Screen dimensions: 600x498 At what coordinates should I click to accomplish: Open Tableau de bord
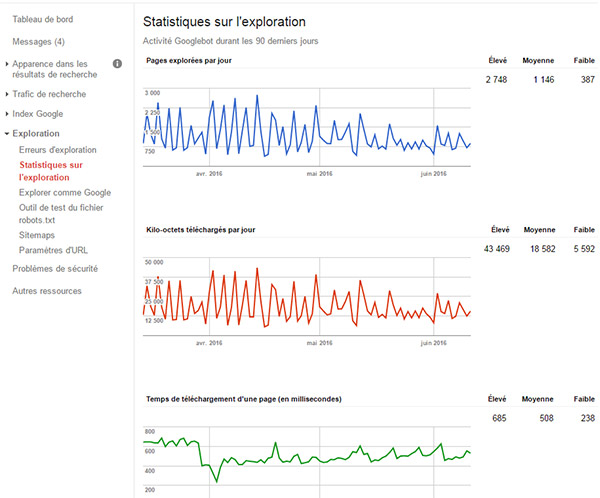pyautogui.click(x=42, y=19)
